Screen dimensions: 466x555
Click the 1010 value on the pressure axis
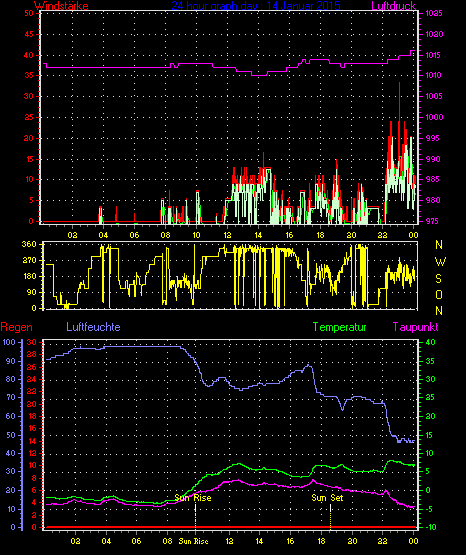click(434, 75)
